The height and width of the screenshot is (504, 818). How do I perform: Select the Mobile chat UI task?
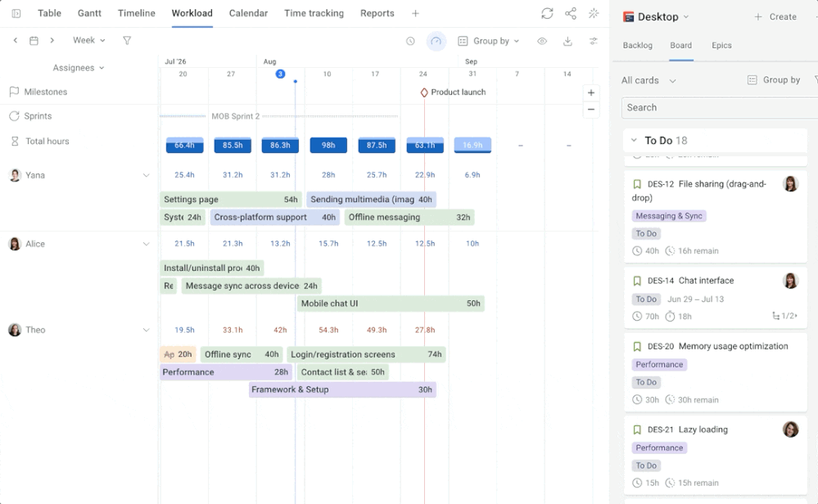pos(391,304)
